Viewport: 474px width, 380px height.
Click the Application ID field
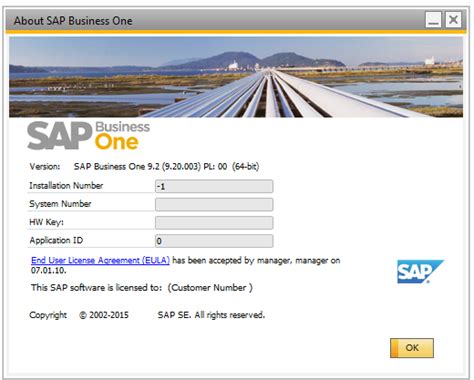click(x=214, y=241)
